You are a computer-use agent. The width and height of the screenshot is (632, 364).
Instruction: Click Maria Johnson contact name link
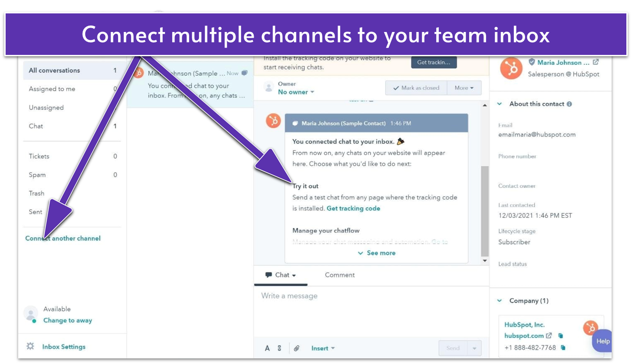[563, 62]
